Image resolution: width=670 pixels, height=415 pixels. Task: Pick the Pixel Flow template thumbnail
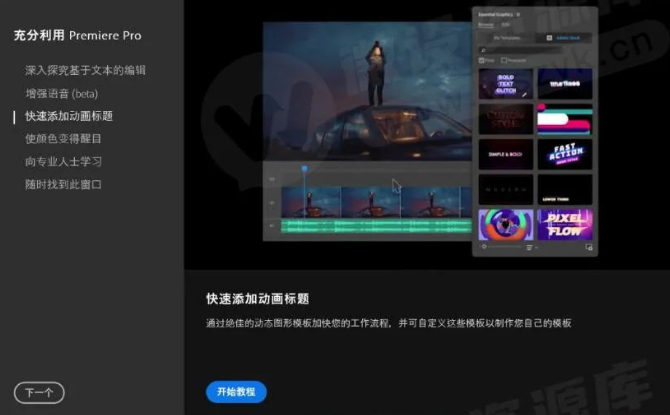(565, 225)
